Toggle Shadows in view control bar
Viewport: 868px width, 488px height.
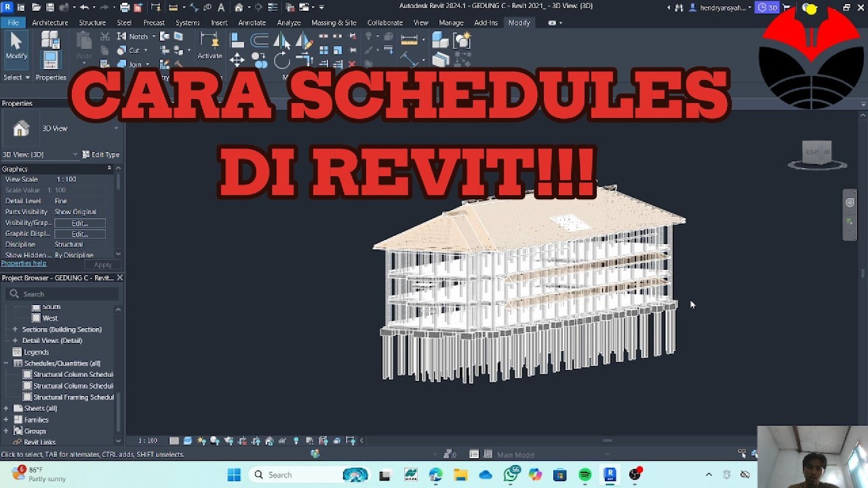[x=215, y=441]
